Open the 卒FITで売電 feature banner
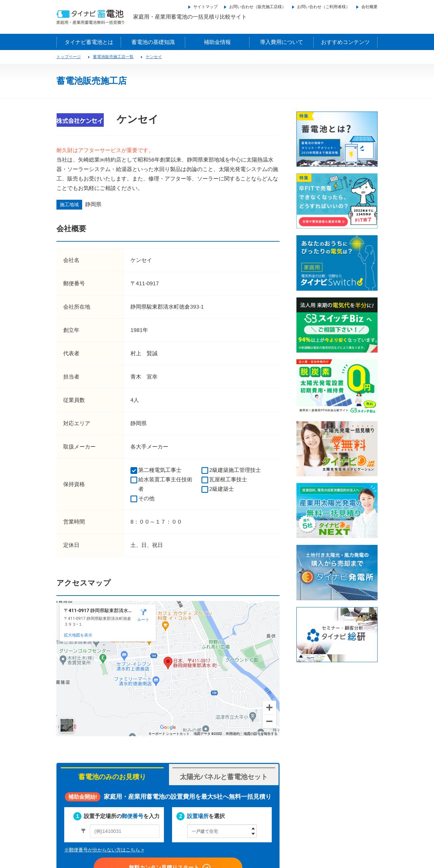The image size is (434, 868). pos(337,201)
